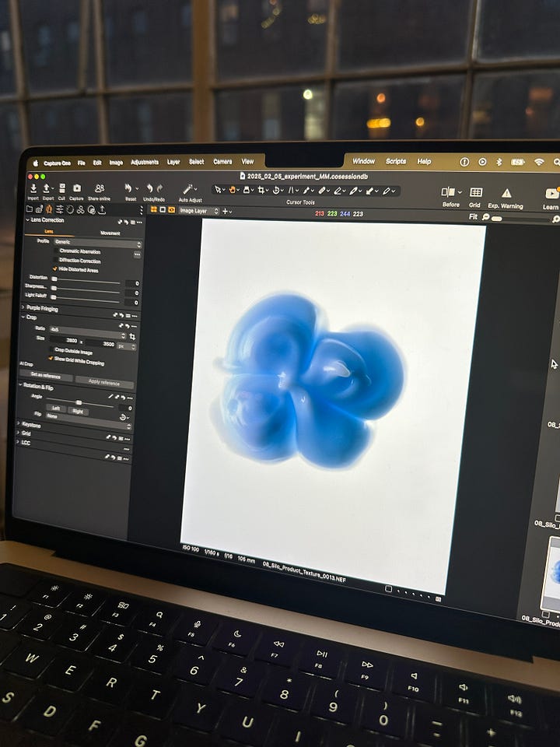Viewport: 560px width, 747px height.
Task: Click the Fit zoom button
Action: click(x=473, y=216)
